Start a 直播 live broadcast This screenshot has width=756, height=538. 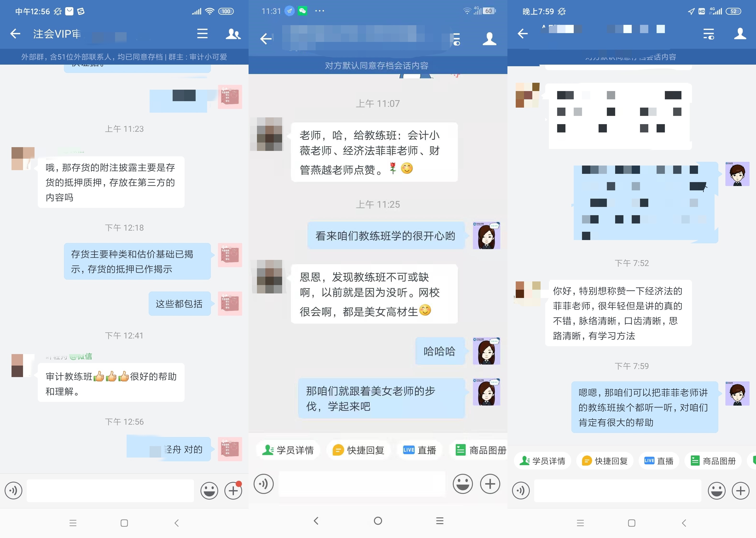[x=419, y=450]
